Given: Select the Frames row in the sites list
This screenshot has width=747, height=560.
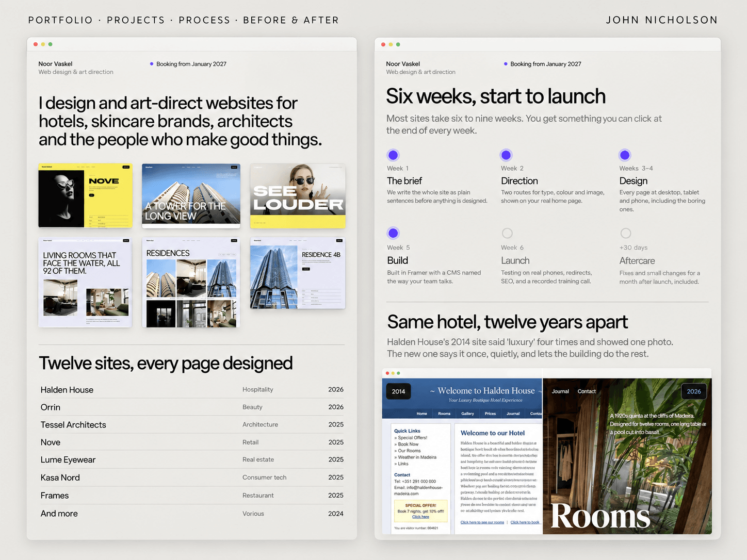Looking at the screenshot, I should tap(192, 496).
